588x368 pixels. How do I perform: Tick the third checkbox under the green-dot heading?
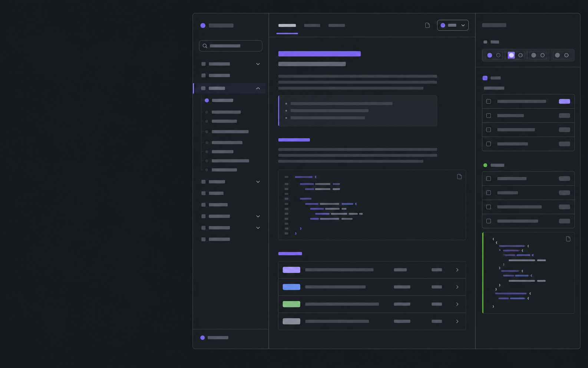point(489,207)
